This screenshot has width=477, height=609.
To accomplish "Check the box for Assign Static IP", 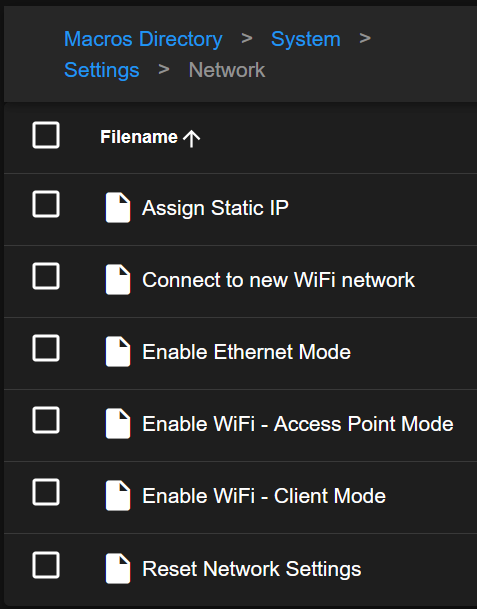I will (46, 204).
